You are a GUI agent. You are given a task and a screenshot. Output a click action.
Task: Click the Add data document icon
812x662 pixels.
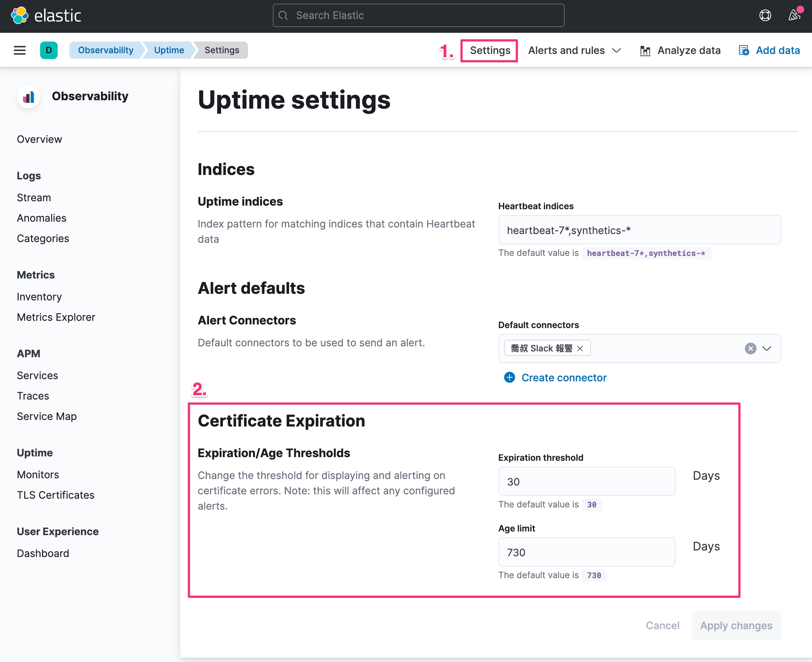744,51
